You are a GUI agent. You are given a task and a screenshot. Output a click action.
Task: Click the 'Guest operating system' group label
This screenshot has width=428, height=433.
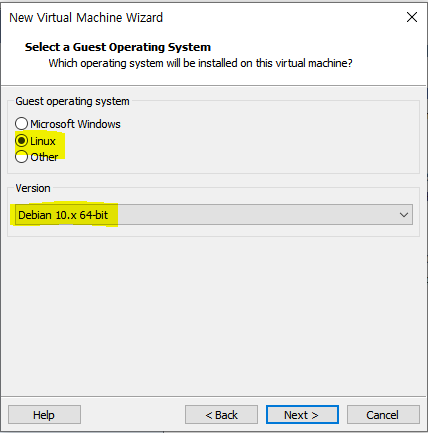point(72,101)
